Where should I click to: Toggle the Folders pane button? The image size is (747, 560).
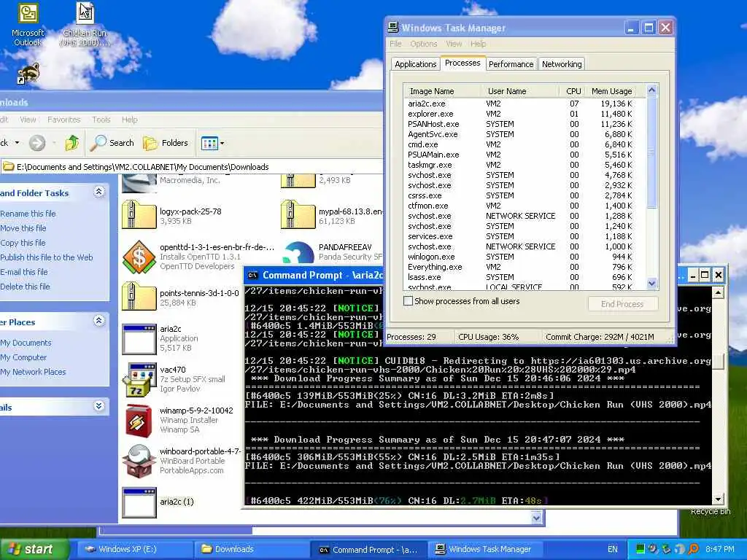(166, 143)
